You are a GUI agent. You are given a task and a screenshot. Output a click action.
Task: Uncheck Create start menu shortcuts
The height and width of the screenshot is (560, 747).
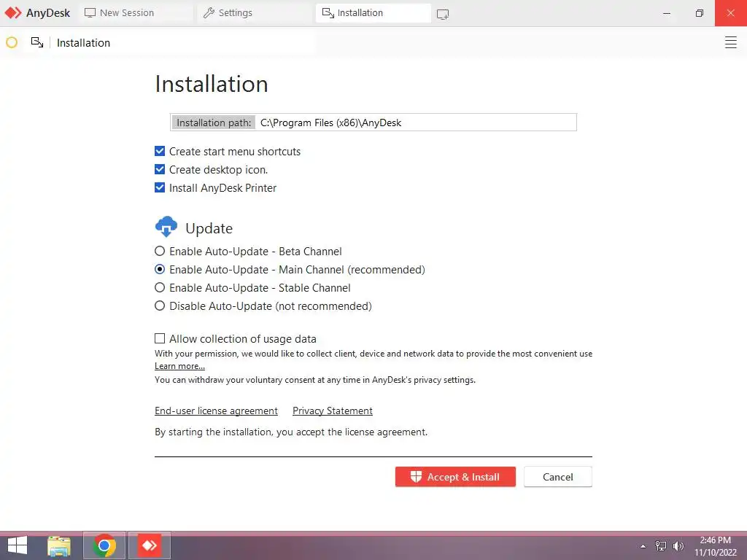[x=160, y=152]
